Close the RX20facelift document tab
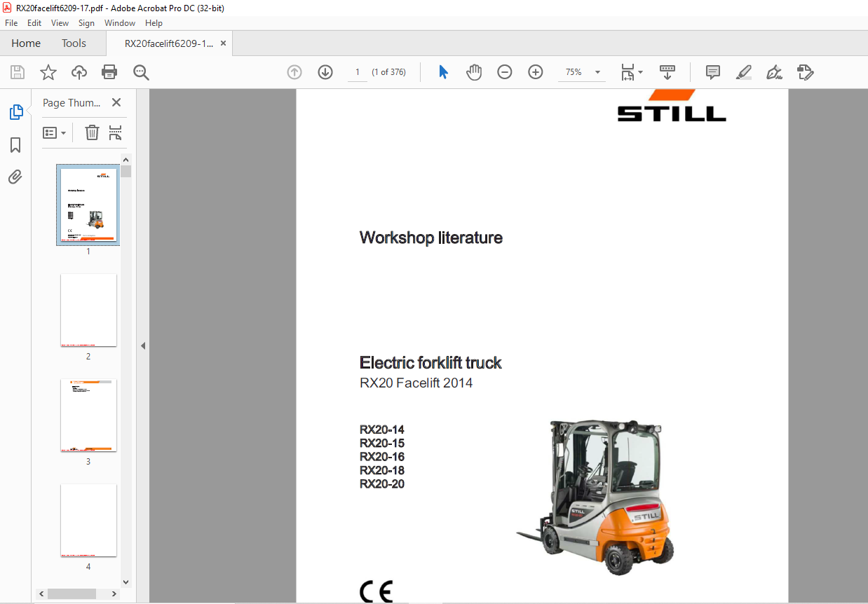The width and height of the screenshot is (868, 604). click(224, 43)
